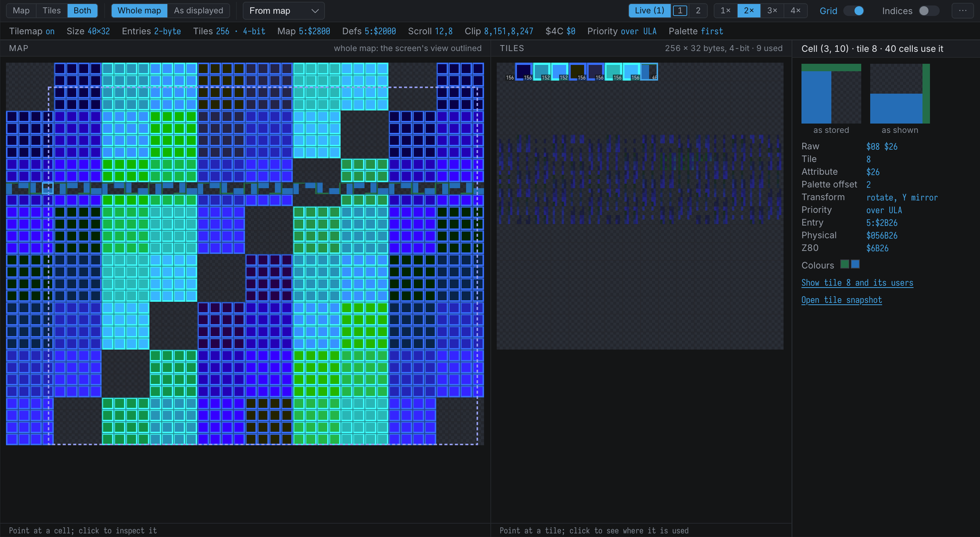The height and width of the screenshot is (537, 980).
Task: Choose the Whole map mode
Action: tap(139, 10)
